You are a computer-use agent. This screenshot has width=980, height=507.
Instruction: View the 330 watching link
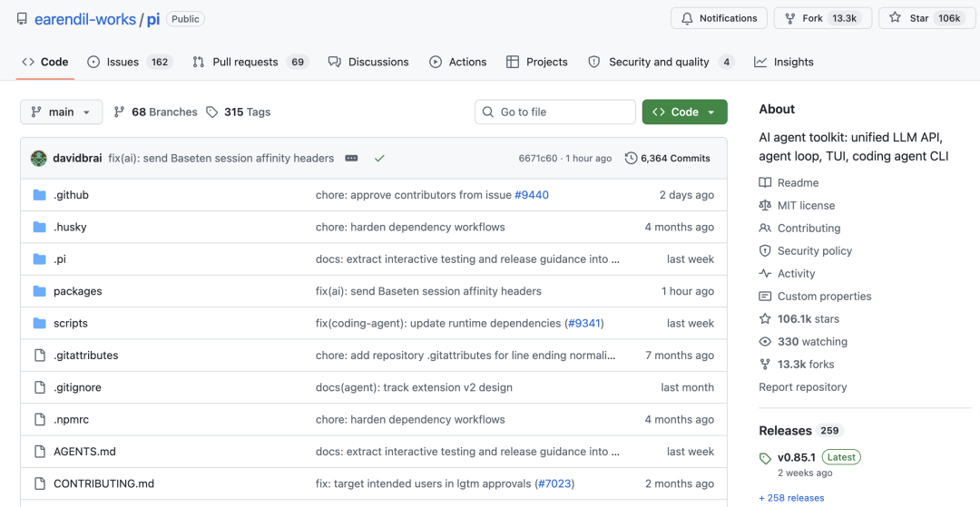point(803,342)
